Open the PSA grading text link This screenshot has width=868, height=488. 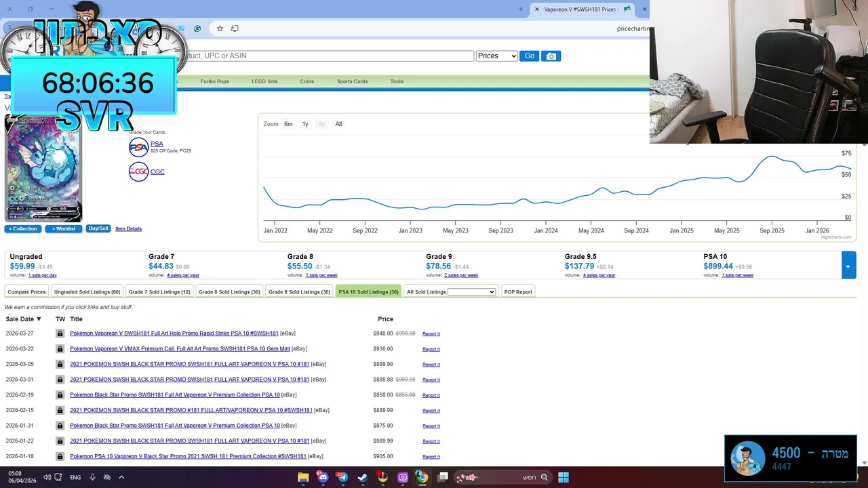point(157,144)
